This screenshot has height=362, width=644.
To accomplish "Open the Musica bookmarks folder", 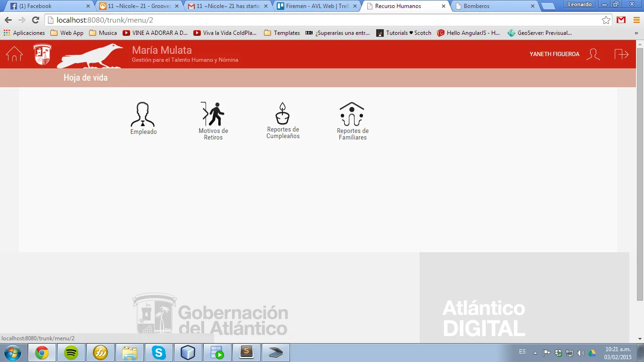I will 103,33.
